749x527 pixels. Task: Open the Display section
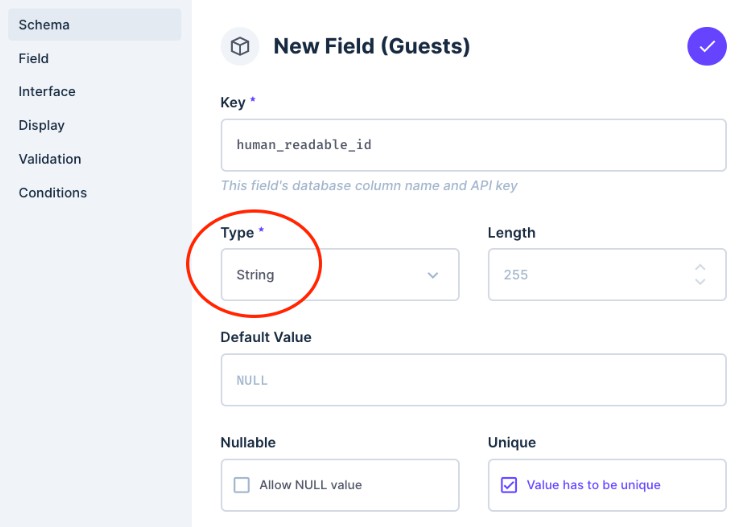42,125
